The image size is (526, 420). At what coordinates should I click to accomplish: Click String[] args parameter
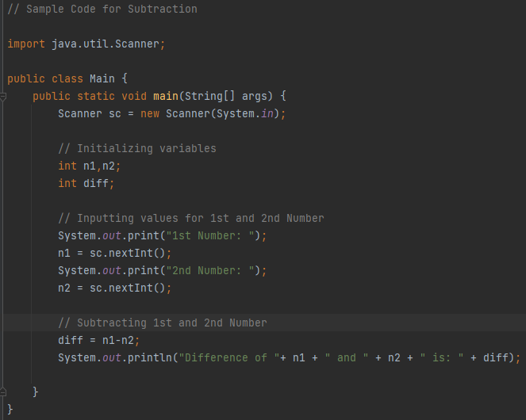click(x=226, y=96)
